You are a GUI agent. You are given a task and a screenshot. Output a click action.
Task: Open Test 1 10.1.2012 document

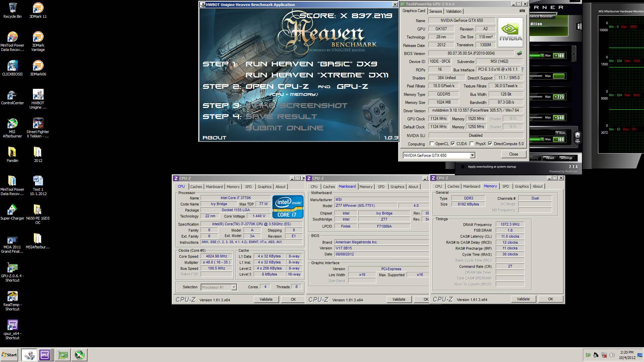point(38,186)
